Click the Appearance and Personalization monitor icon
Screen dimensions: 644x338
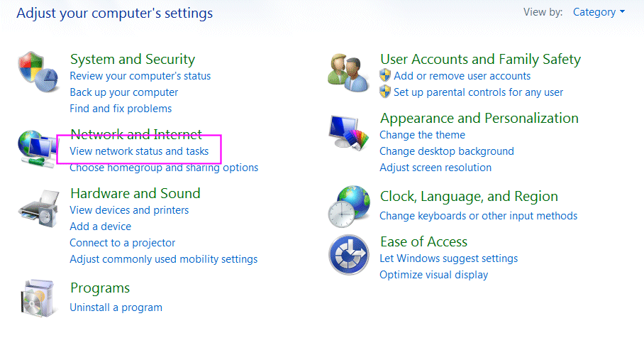(348, 133)
